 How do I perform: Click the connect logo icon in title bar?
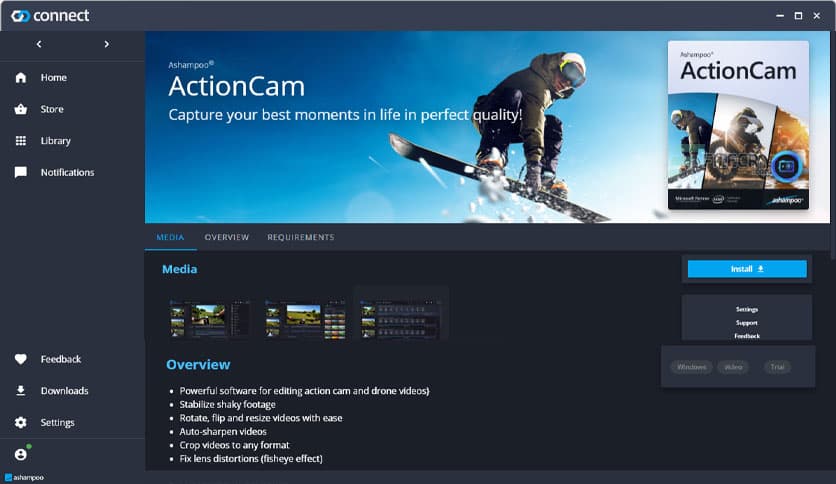[x=20, y=16]
